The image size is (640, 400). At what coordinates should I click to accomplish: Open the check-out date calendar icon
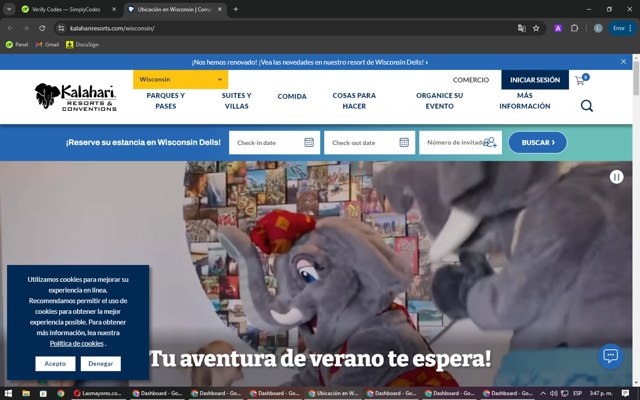coord(404,142)
